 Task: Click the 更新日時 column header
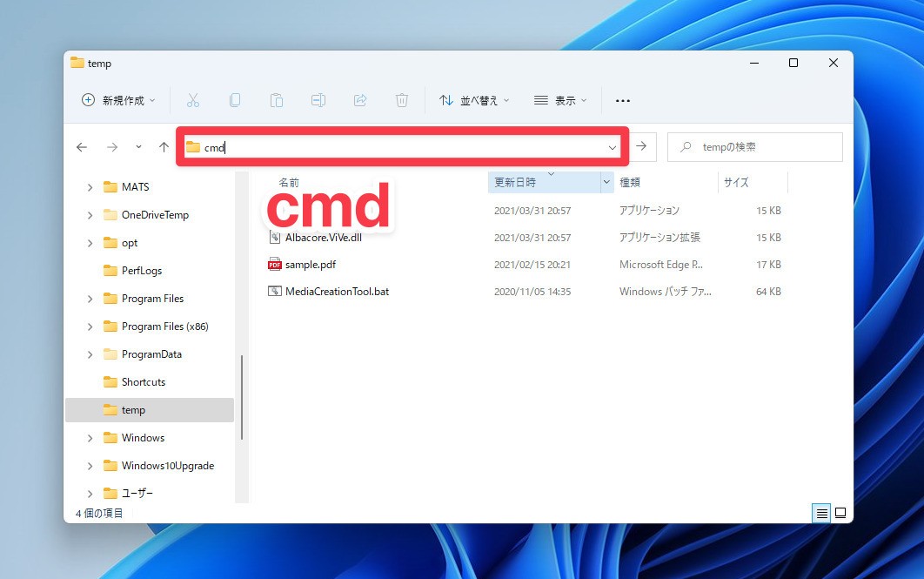(x=544, y=182)
